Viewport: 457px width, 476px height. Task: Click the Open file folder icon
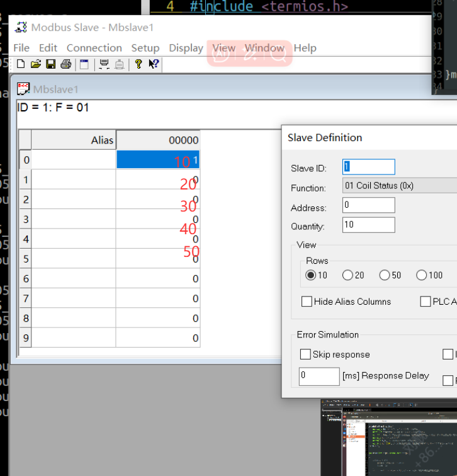coord(35,64)
